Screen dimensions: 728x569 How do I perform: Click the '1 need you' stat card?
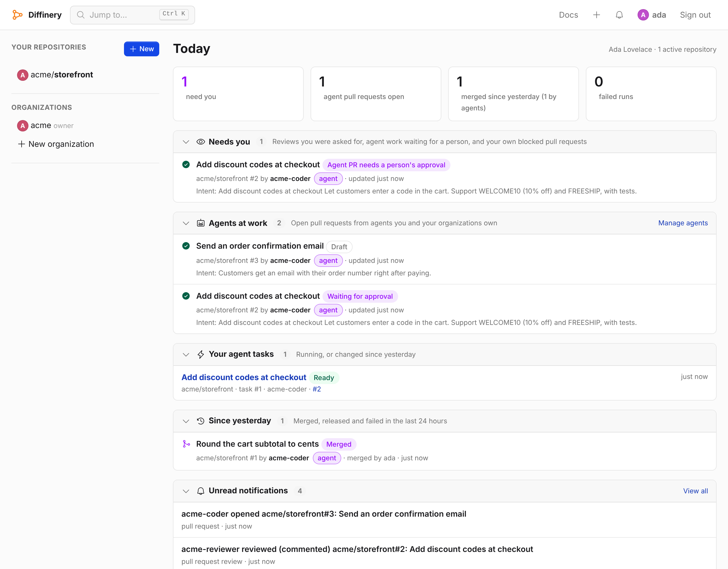[x=238, y=94]
